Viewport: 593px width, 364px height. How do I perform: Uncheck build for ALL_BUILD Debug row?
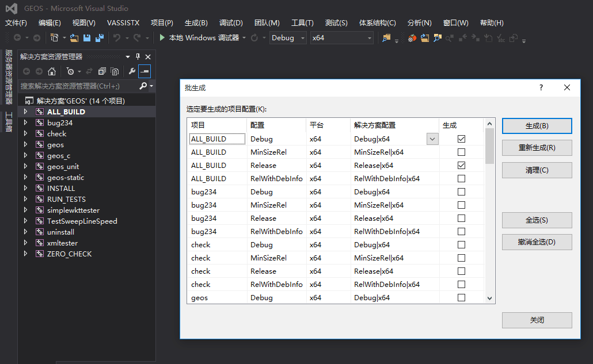pyautogui.click(x=461, y=139)
